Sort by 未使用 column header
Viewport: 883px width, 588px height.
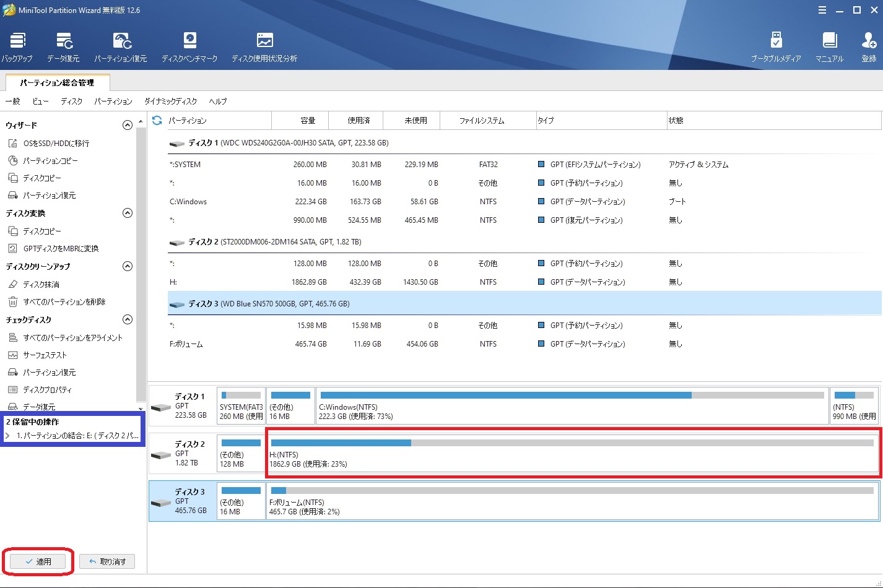pos(412,121)
